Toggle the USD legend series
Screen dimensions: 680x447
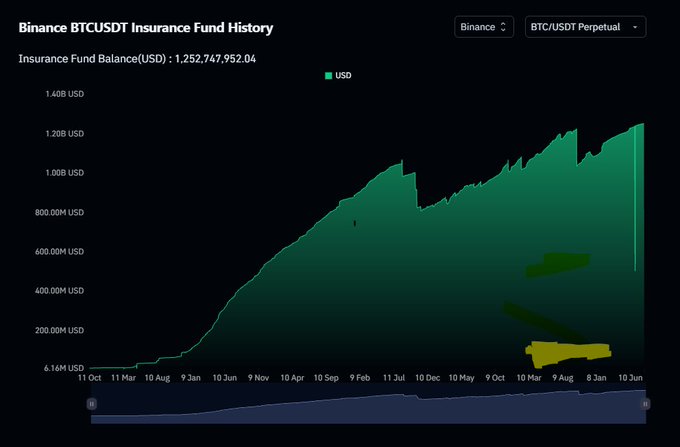click(x=338, y=75)
